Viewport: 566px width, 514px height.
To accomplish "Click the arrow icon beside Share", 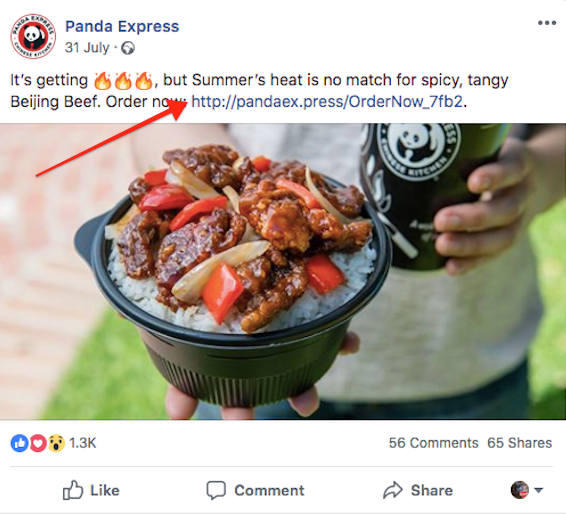I will point(392,490).
